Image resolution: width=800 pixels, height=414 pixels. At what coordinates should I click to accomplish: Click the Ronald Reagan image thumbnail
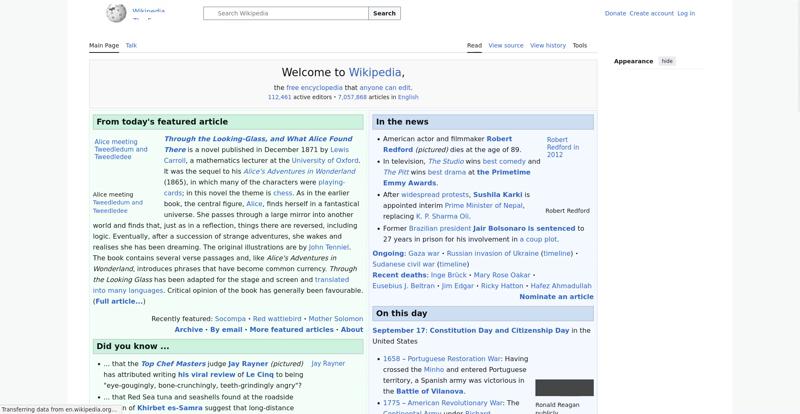click(x=564, y=387)
